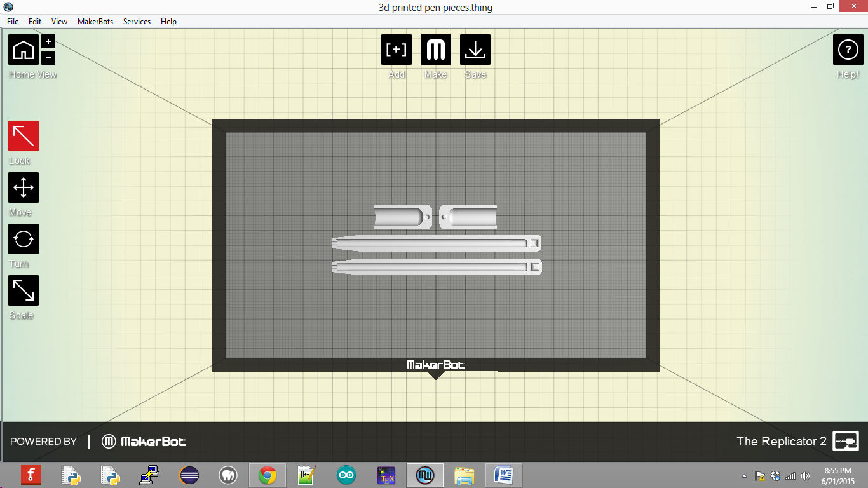The width and height of the screenshot is (868, 488).
Task: Open Arduino from the taskbar
Action: [346, 475]
